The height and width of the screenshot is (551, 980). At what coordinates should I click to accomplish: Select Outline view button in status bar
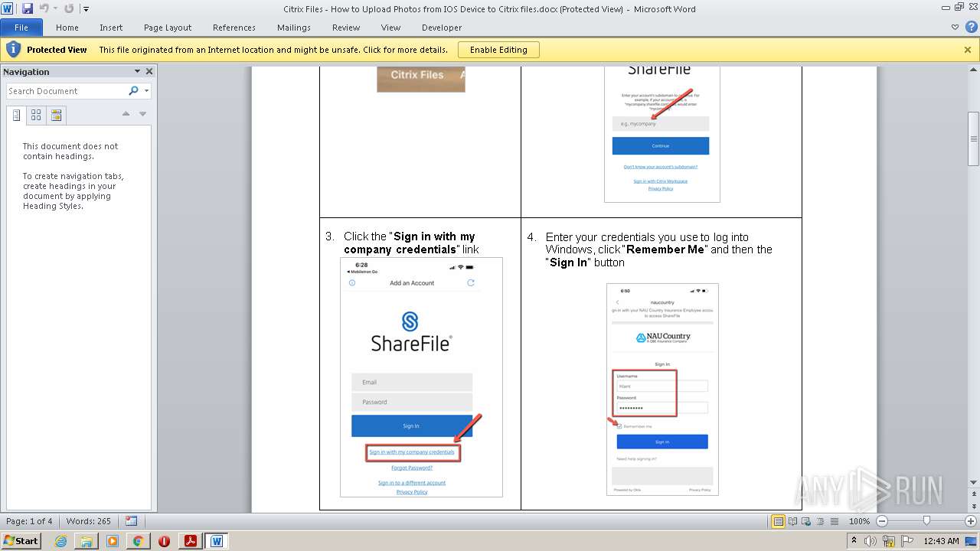819,521
